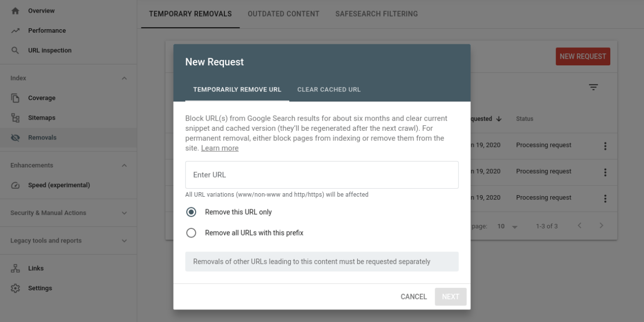The image size is (644, 322).
Task: Expand Security & Manual Actions section
Action: tap(124, 213)
